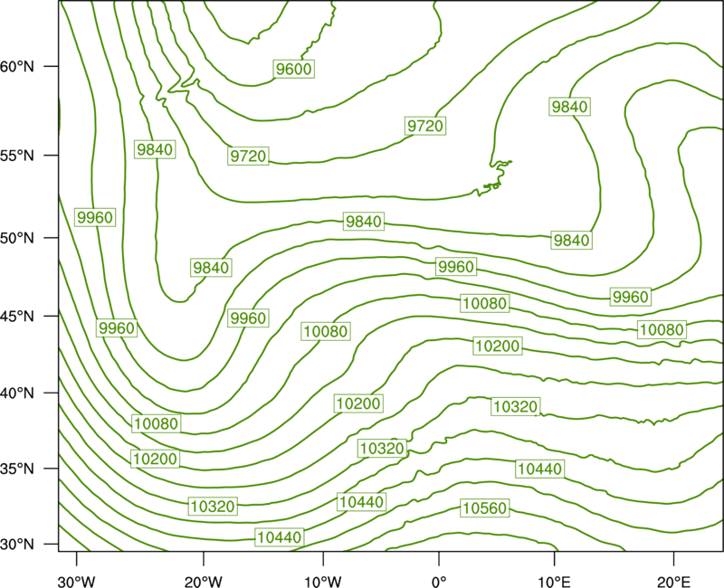Click the 30°N latitude axis label
Screen dimensions: 724x588
point(17,545)
